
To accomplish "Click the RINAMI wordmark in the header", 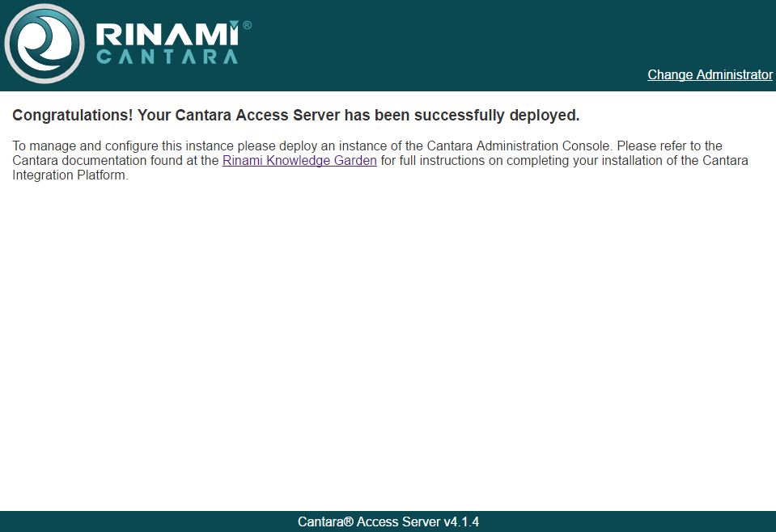I will [x=167, y=35].
